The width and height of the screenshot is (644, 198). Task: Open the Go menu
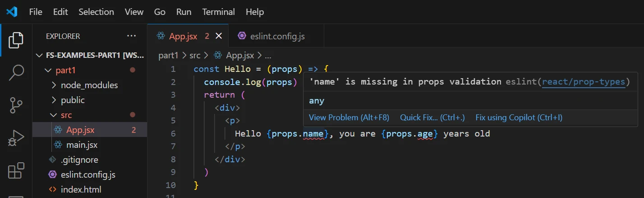coord(160,12)
